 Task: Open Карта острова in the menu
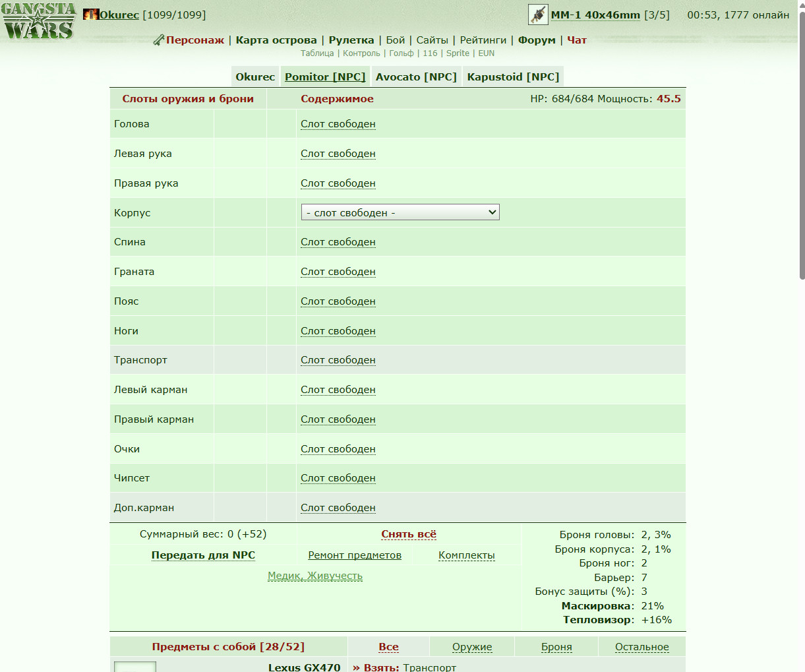pos(276,40)
